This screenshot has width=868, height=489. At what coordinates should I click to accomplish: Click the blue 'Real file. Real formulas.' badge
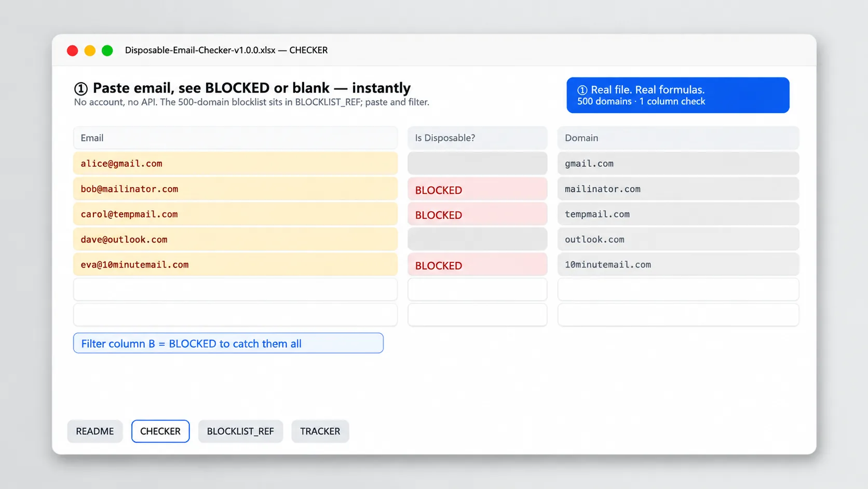coord(678,95)
